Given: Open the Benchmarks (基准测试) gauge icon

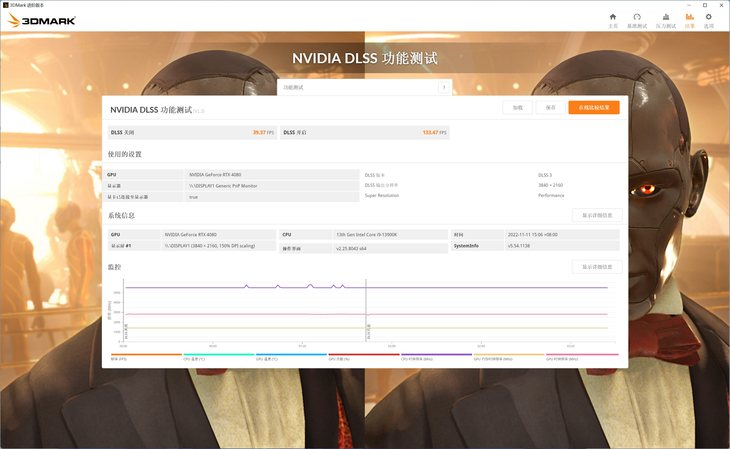Looking at the screenshot, I should click(637, 17).
